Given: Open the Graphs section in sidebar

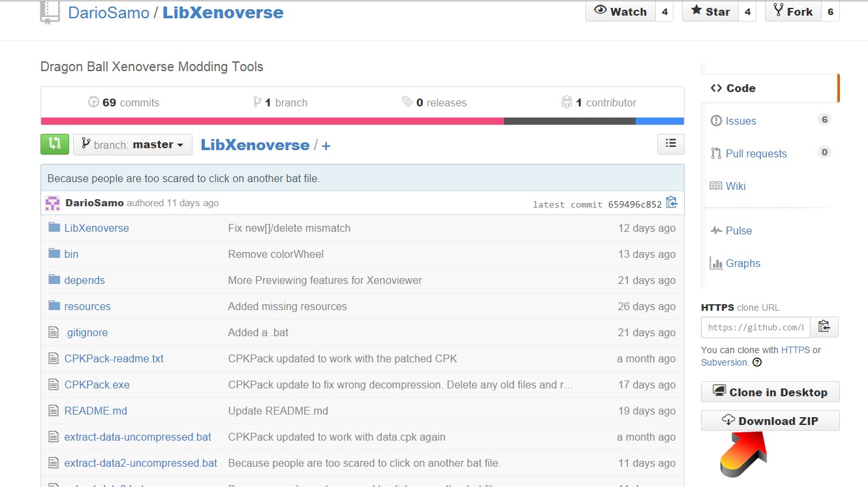Looking at the screenshot, I should coord(743,263).
